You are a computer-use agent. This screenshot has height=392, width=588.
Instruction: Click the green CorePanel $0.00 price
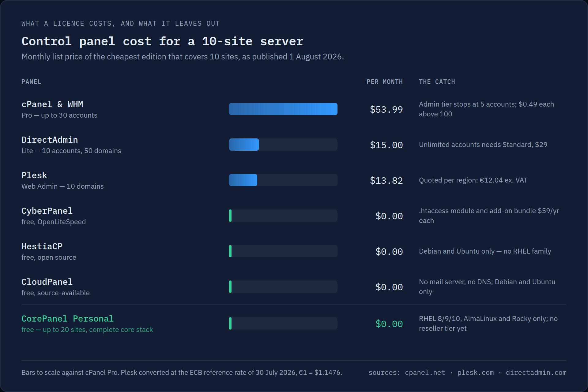[x=389, y=324]
